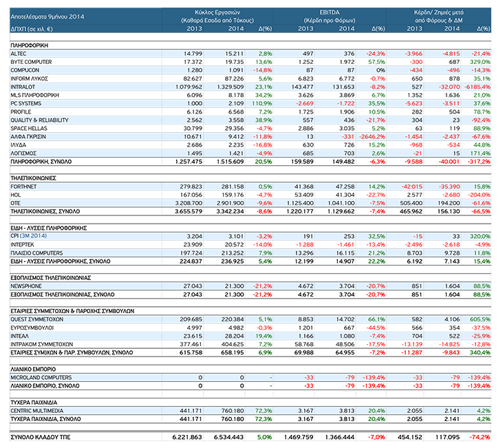Screen dimensions: 503x448
Task: Click ΠΛΑΙΣΙΟ COMPUTERS 2014 revenue 213.252
Action: click(233, 253)
